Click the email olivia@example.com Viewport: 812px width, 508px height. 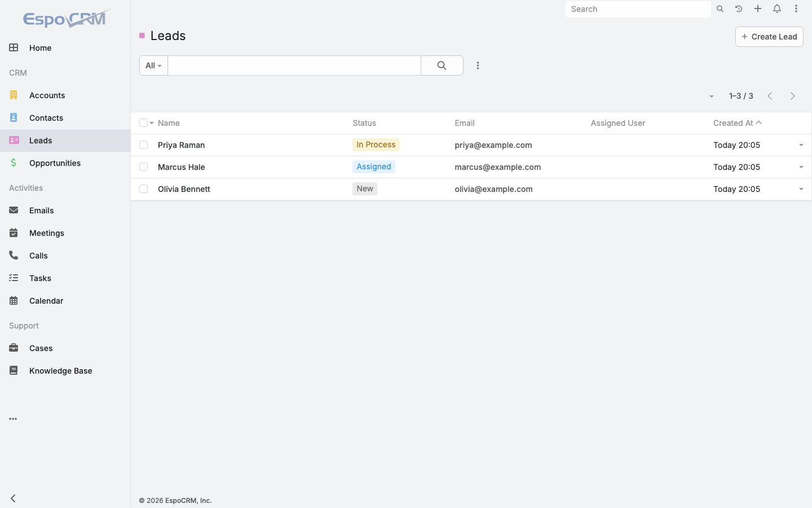coord(493,189)
